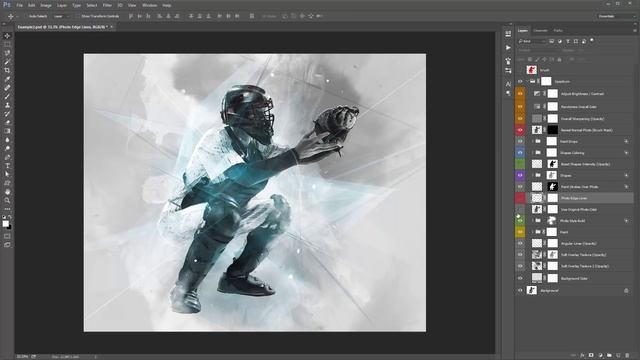The height and width of the screenshot is (360, 640).
Task: Toggle visibility of Shapes Coloring group
Action: pos(520,153)
